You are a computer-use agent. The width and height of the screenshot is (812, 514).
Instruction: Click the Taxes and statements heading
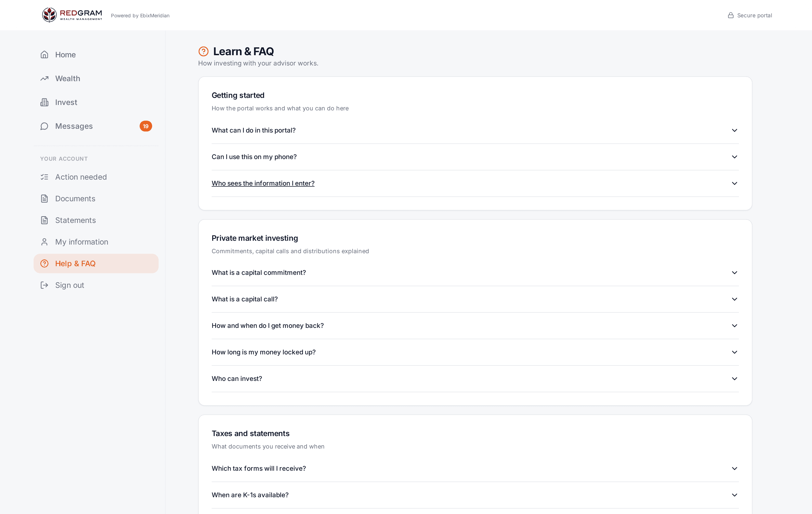coord(251,433)
